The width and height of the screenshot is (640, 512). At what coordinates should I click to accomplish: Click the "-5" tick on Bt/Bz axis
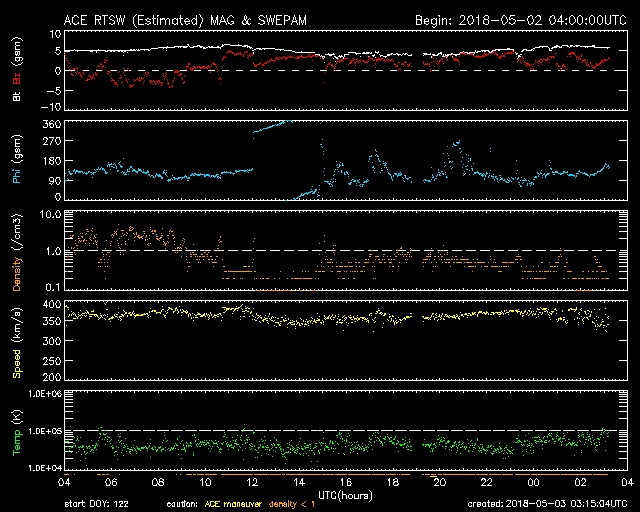pyautogui.click(x=55, y=91)
